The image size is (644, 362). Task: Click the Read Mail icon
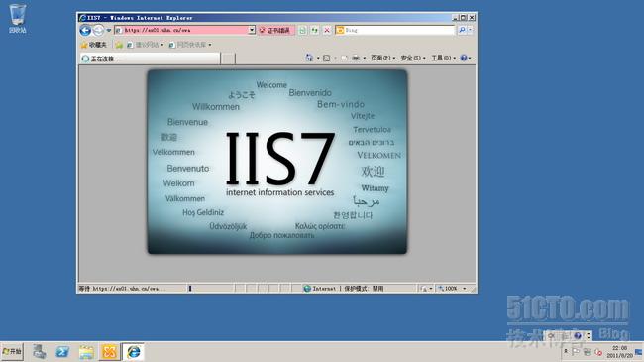[344, 58]
